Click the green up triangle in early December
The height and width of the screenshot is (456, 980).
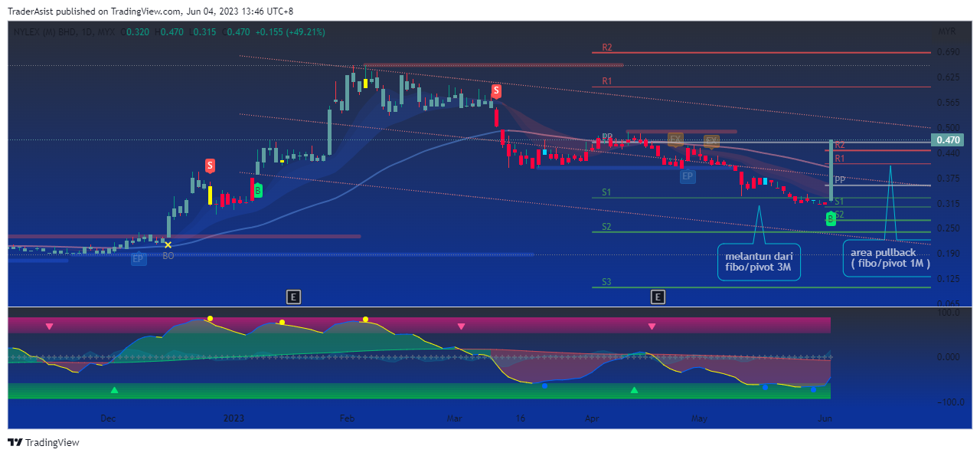[x=114, y=390]
